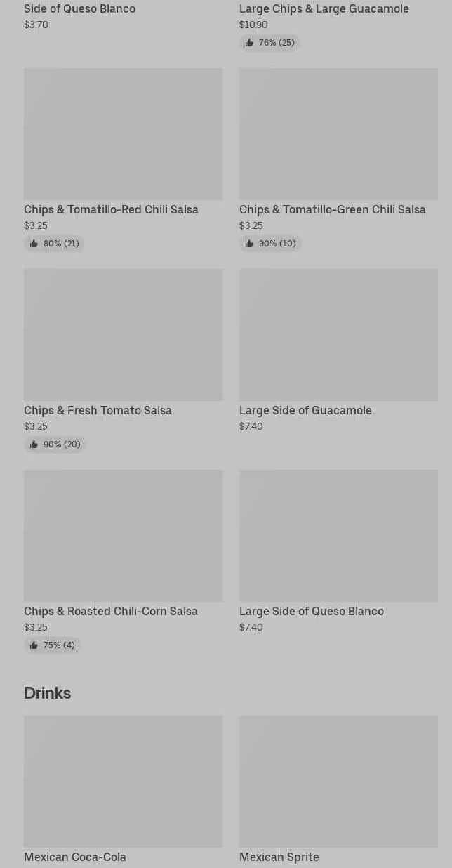Click thumbs-up icon under Large Chips & Large Guacamole
The image size is (452, 868).
coord(249,43)
